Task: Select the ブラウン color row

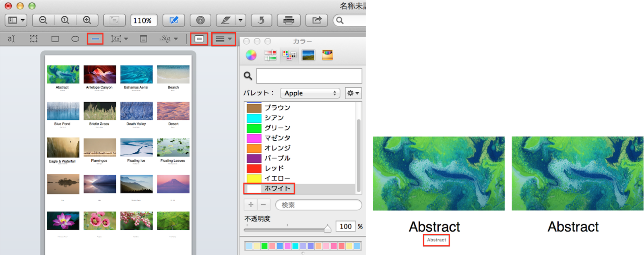Action: pyautogui.click(x=299, y=108)
